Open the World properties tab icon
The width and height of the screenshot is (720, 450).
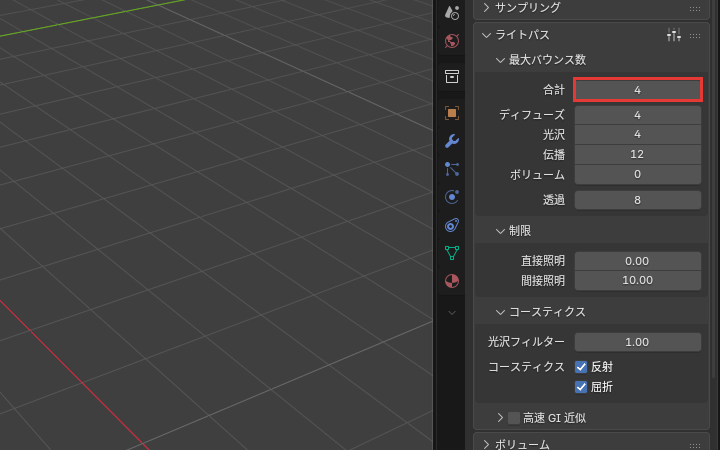click(452, 41)
